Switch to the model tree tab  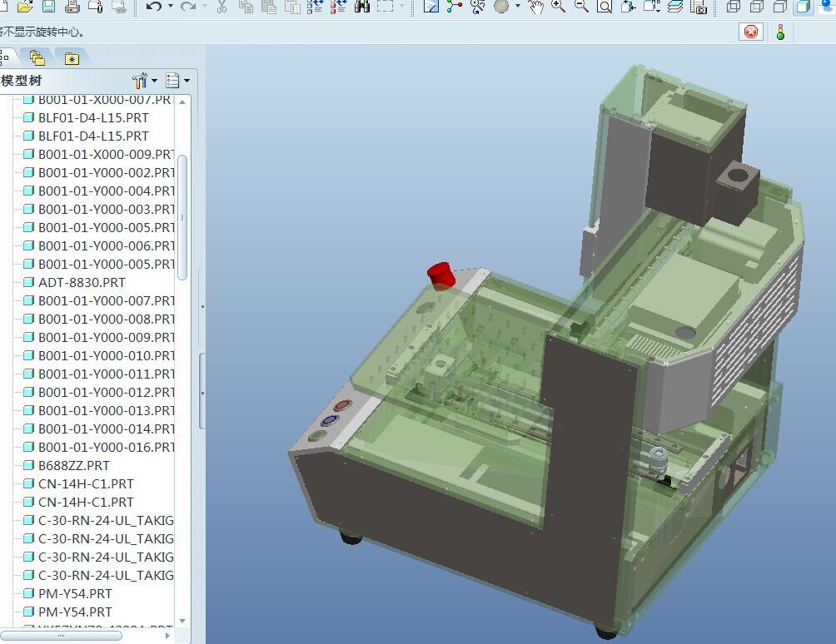(7, 57)
